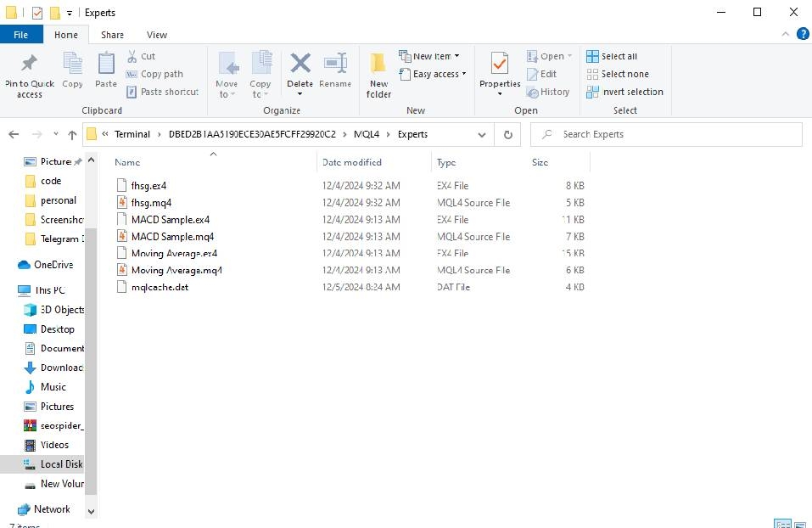Open the File menu tab
Viewport: 812px width, 528px height.
pyautogui.click(x=20, y=35)
